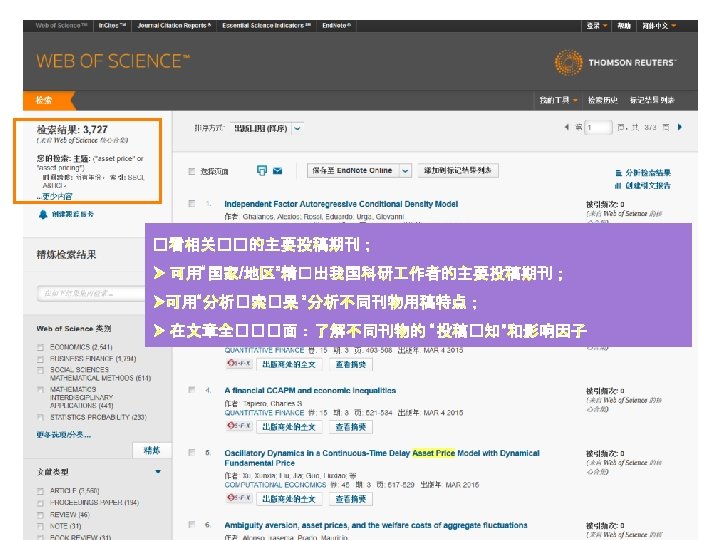The height and width of the screenshot is (540, 720).
Task: Check the ARTICLE document type
Action: (40, 491)
